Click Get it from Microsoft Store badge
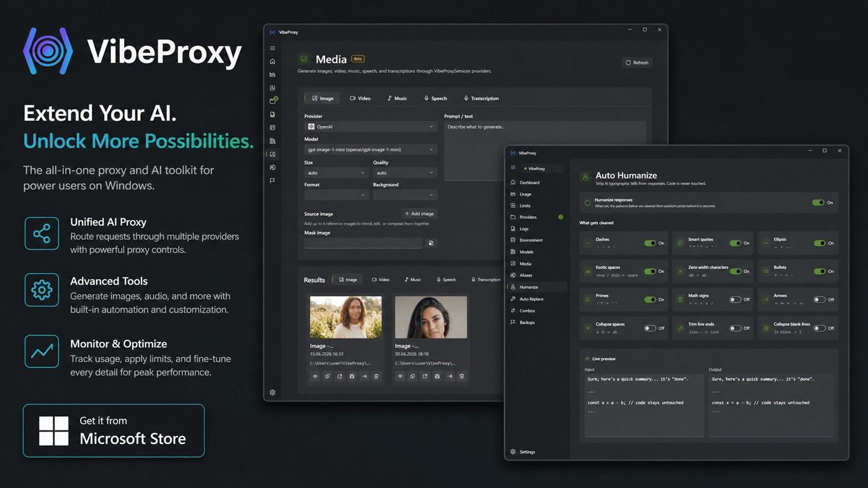Image resolution: width=868 pixels, height=488 pixels. tap(114, 430)
